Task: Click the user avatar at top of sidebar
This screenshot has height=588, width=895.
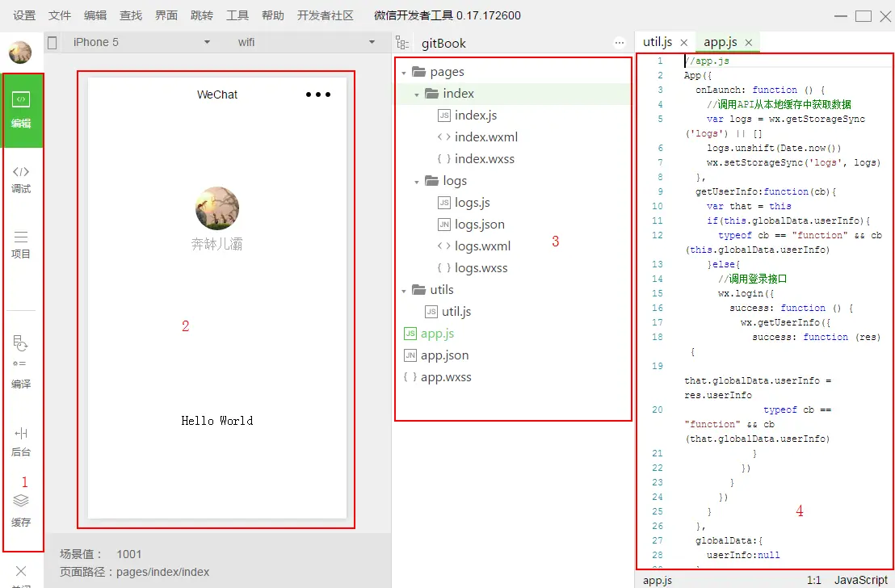Action: click(x=20, y=52)
